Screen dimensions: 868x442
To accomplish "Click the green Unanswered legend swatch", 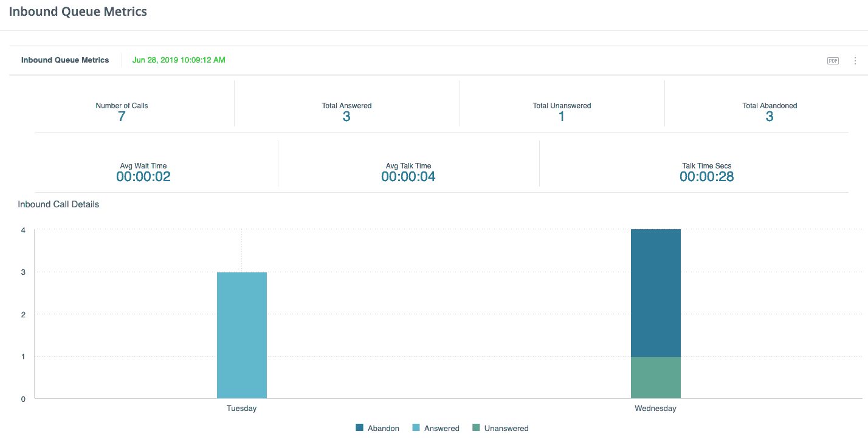I will [x=476, y=428].
